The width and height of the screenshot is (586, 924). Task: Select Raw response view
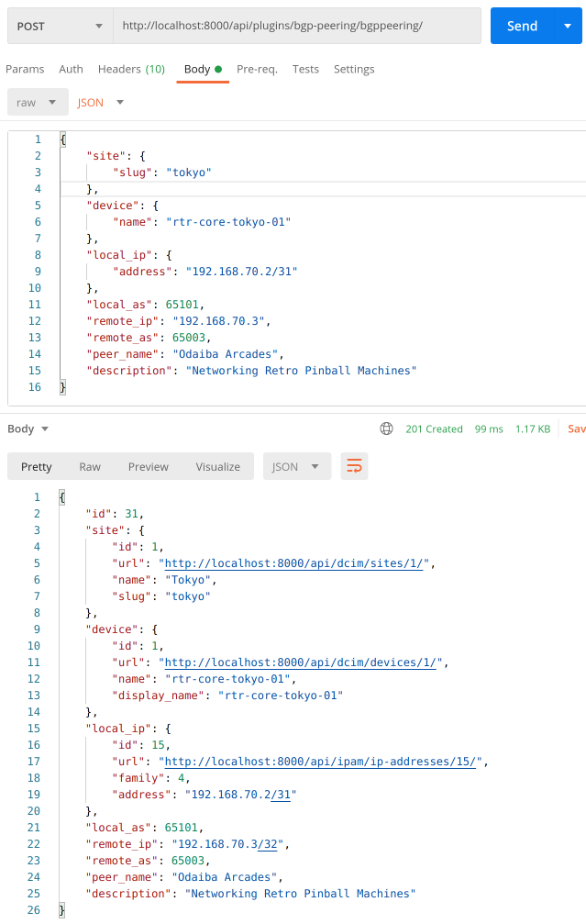pyautogui.click(x=90, y=467)
